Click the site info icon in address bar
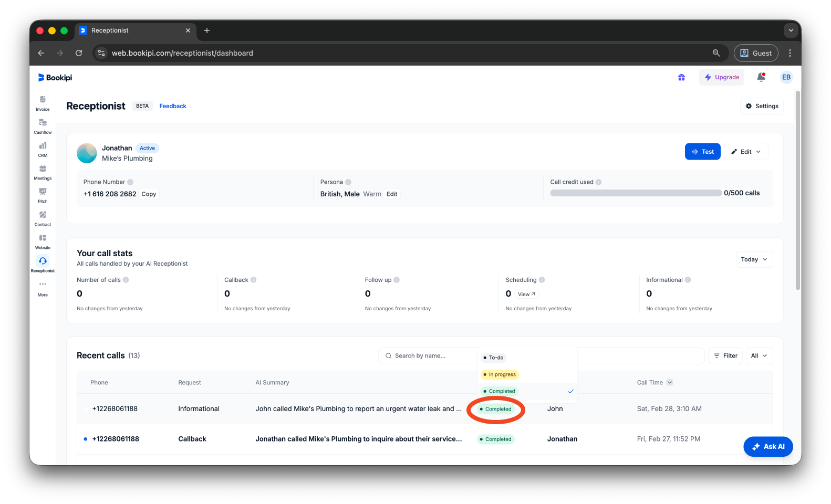 pos(102,53)
